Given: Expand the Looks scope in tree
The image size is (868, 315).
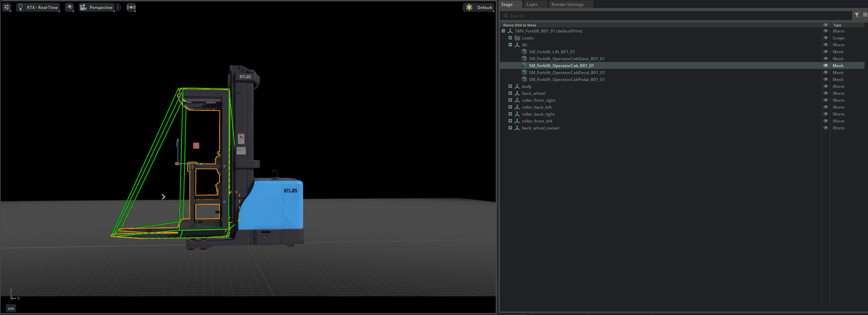Looking at the screenshot, I should pos(510,38).
